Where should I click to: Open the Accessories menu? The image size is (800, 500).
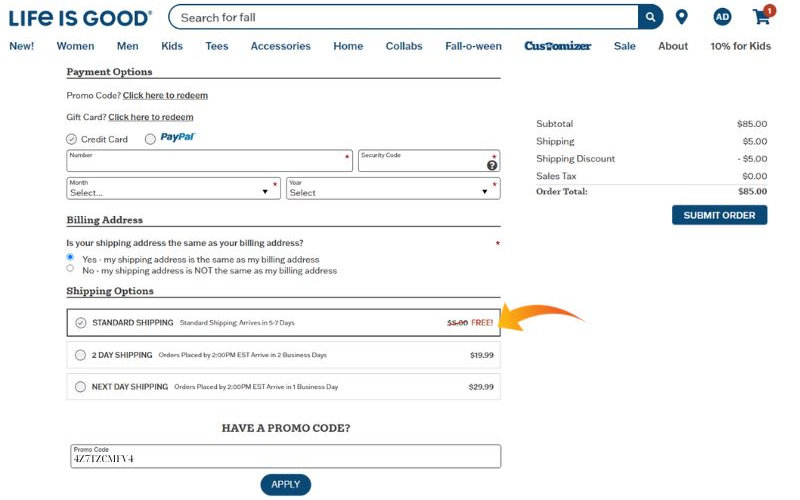(x=280, y=46)
